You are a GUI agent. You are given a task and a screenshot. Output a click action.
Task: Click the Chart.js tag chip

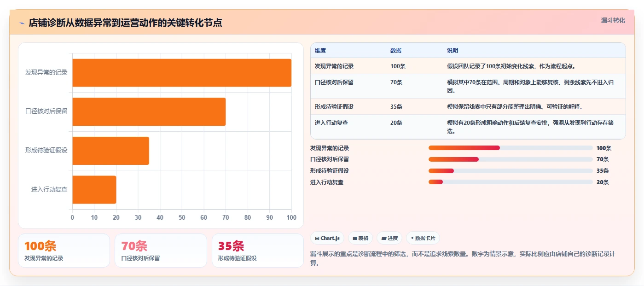(x=327, y=238)
